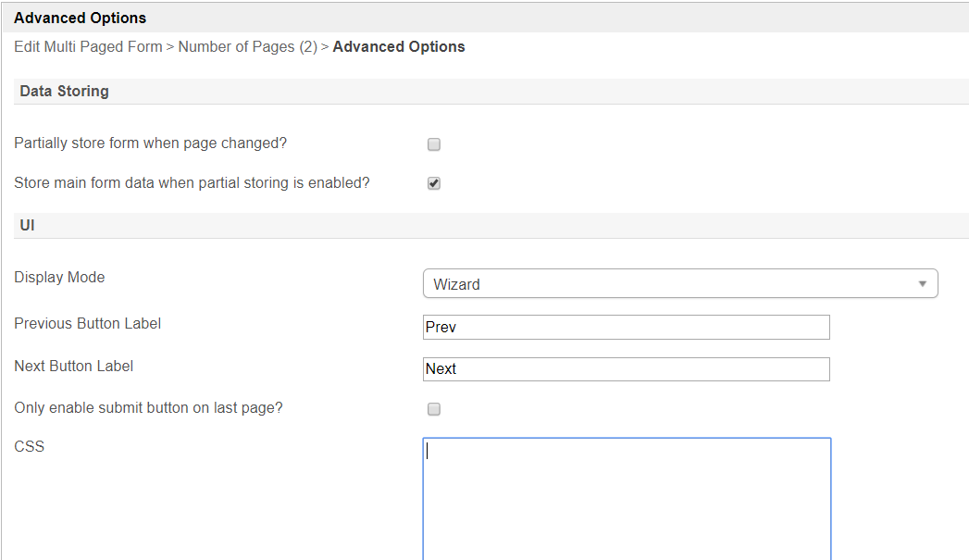Image resolution: width=969 pixels, height=560 pixels.
Task: Select the Display Mode label text
Action: [x=59, y=277]
